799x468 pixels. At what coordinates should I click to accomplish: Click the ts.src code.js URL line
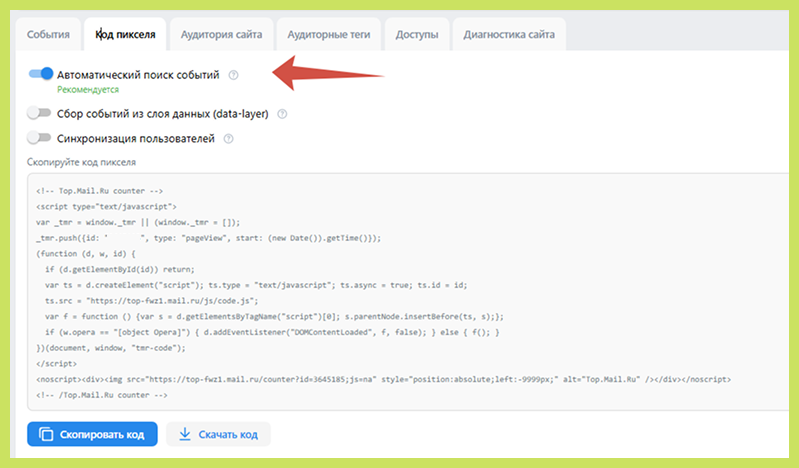pyautogui.click(x=151, y=301)
